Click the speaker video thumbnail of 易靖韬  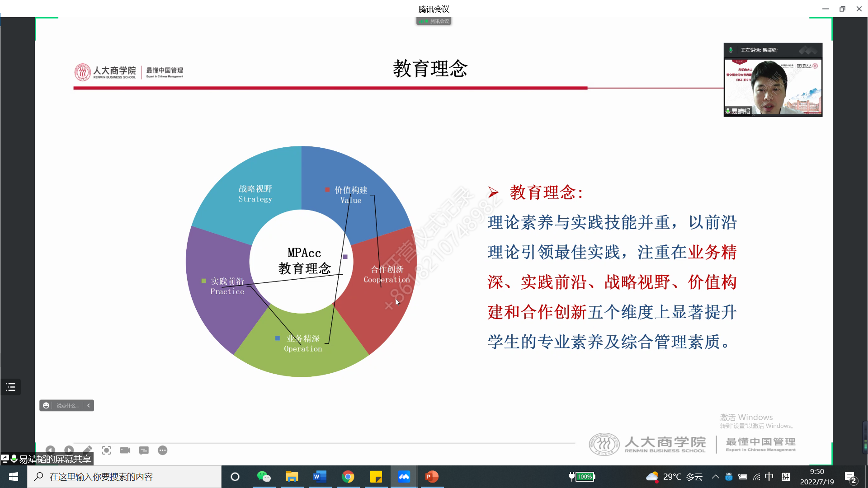[773, 86]
